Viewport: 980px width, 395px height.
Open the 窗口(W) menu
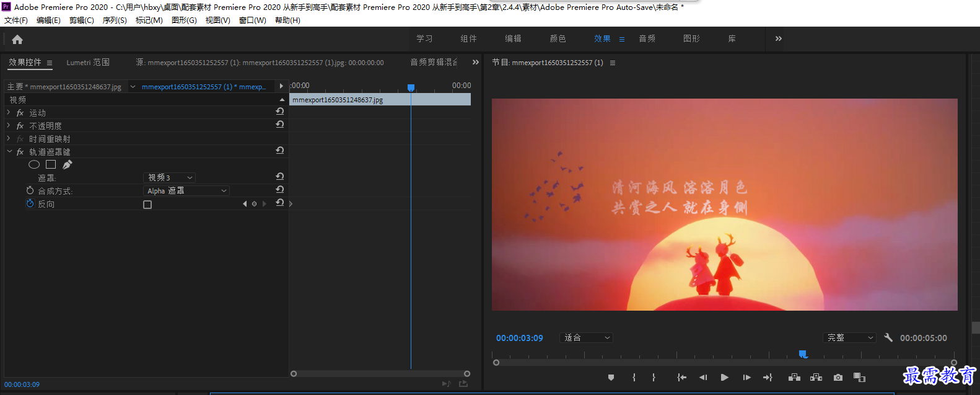253,20
